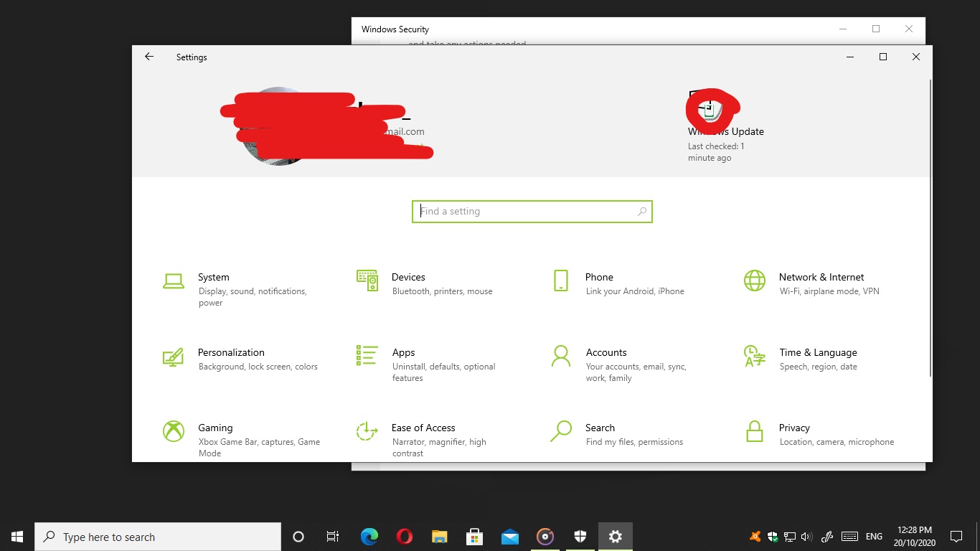The width and height of the screenshot is (980, 551).
Task: Maximize the Windows Security window
Action: point(876,29)
